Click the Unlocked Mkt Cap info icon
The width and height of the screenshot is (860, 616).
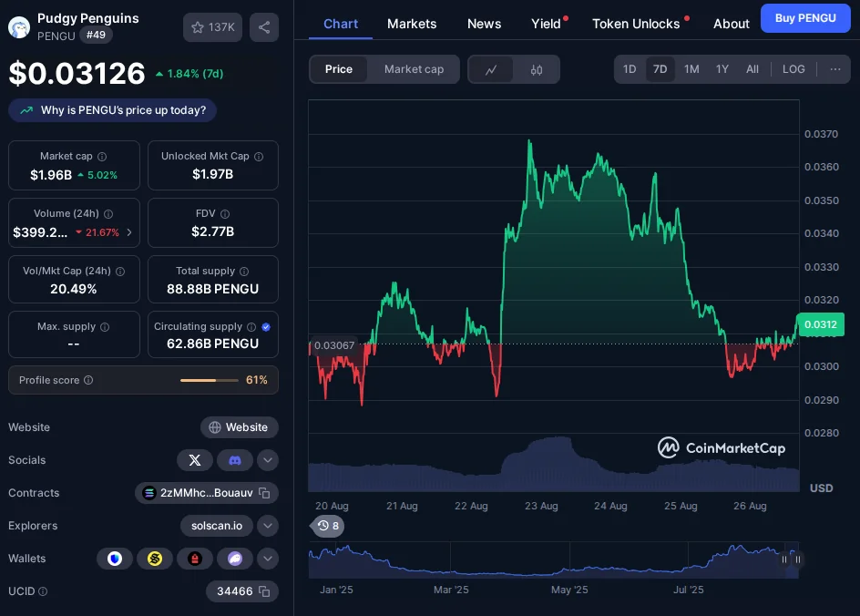click(x=259, y=157)
